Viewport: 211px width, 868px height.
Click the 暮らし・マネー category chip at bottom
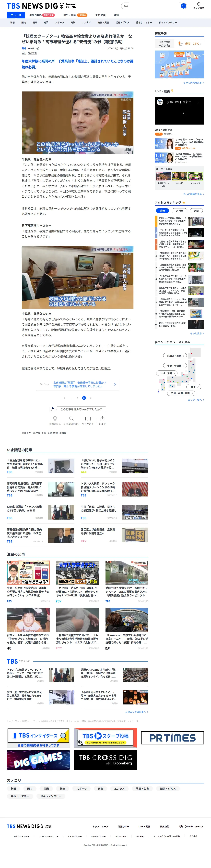(20, 796)
